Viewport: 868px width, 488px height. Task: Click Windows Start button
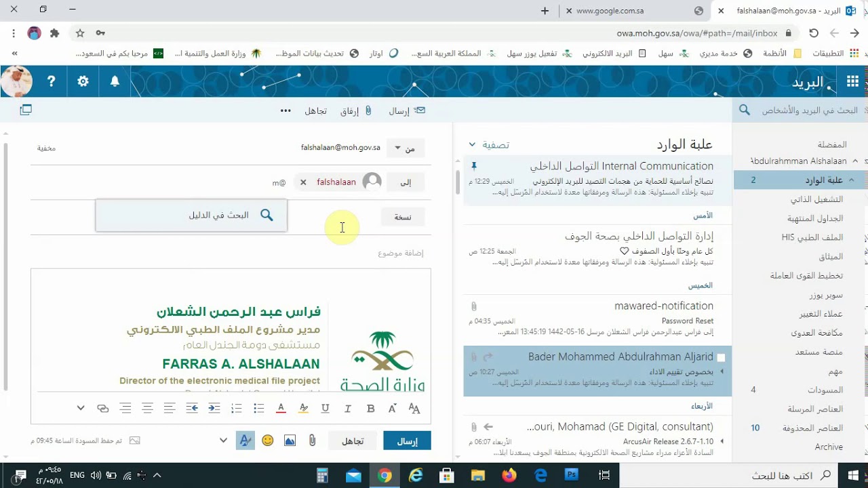852,475
